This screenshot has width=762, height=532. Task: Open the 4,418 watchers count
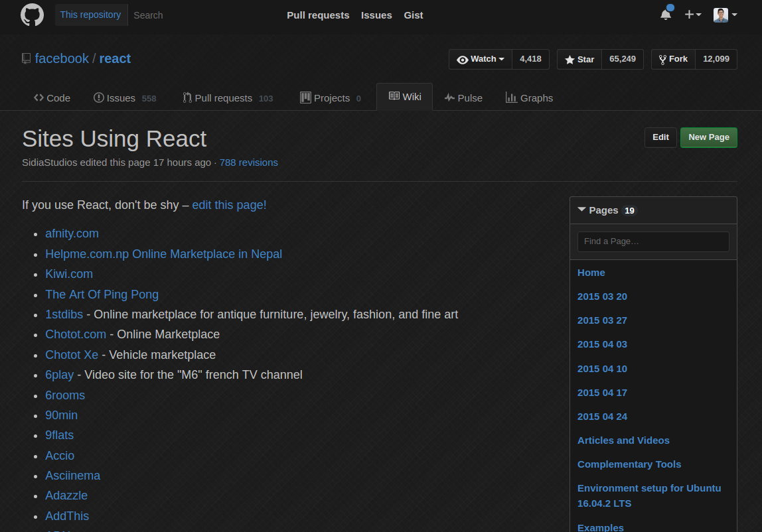click(531, 59)
